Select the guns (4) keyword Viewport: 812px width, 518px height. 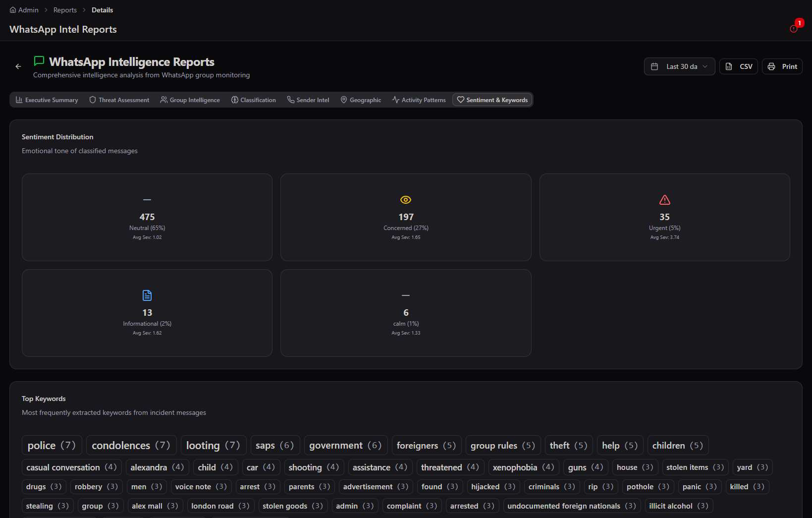586,467
